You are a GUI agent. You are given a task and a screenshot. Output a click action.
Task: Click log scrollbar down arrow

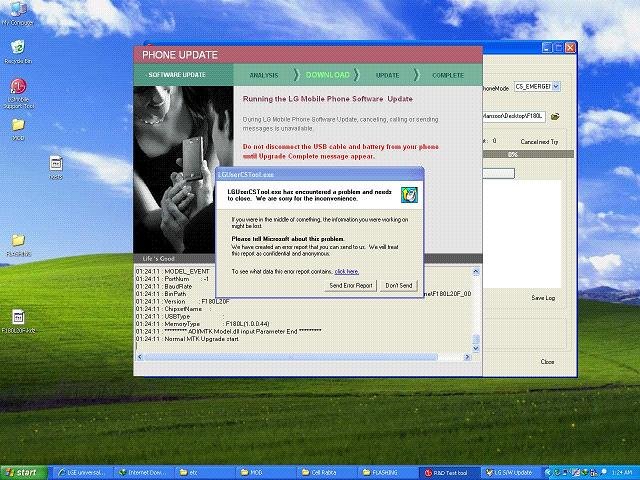pyautogui.click(x=476, y=348)
